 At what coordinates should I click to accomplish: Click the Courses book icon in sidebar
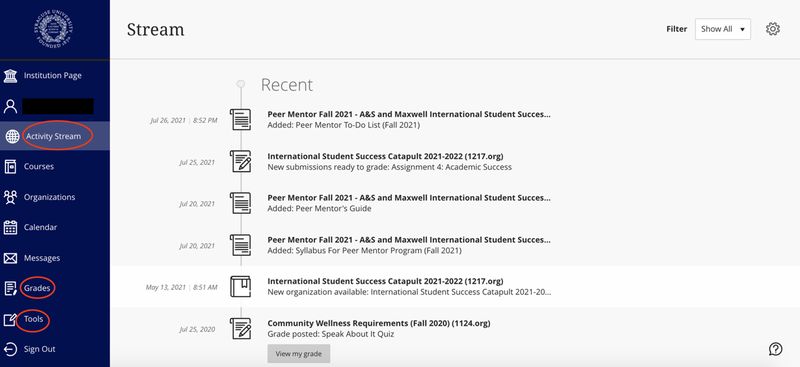pos(10,166)
